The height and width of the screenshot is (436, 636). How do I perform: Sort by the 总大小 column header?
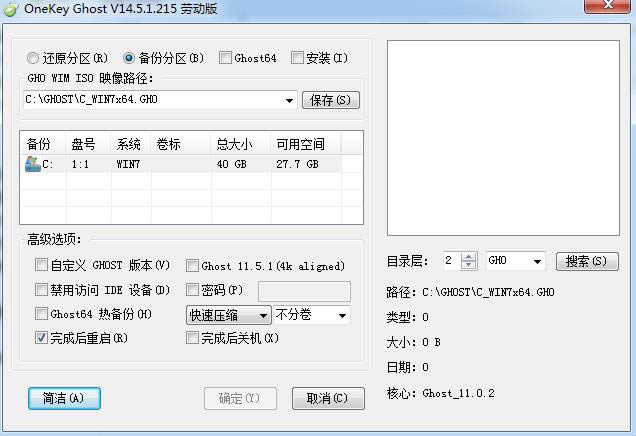pos(241,144)
